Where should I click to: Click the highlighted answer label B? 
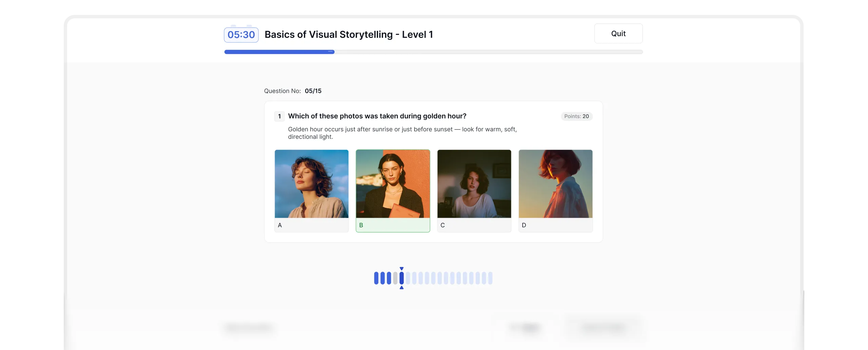click(x=361, y=225)
